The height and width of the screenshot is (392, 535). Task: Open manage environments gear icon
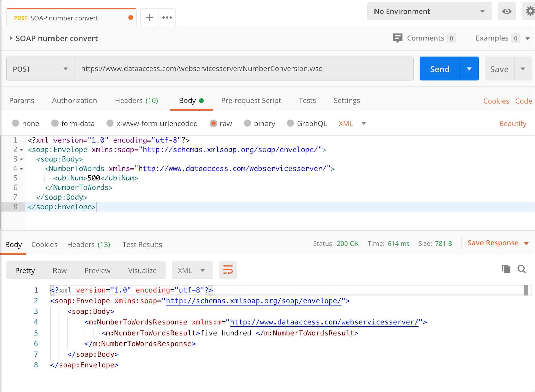coord(530,11)
